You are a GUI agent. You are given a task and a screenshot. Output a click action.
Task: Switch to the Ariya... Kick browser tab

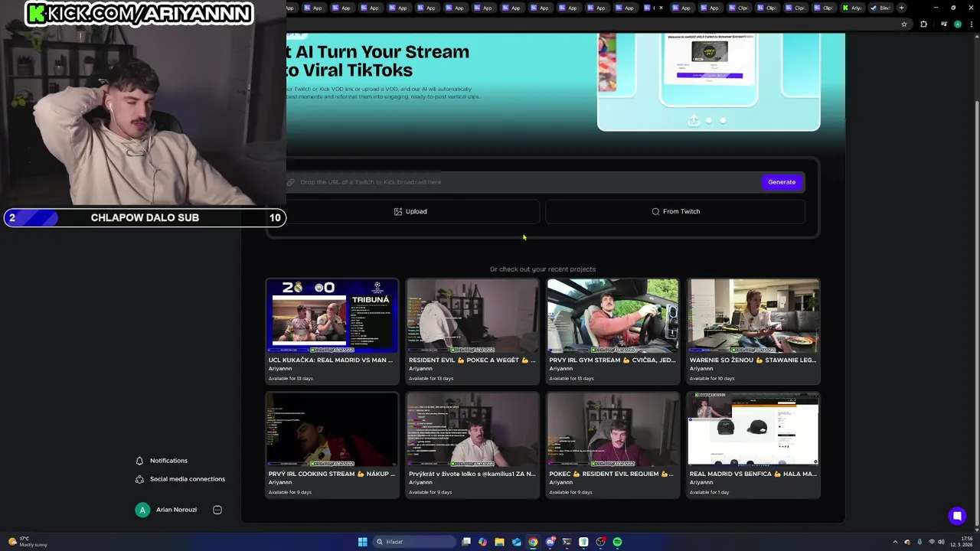pyautogui.click(x=851, y=8)
